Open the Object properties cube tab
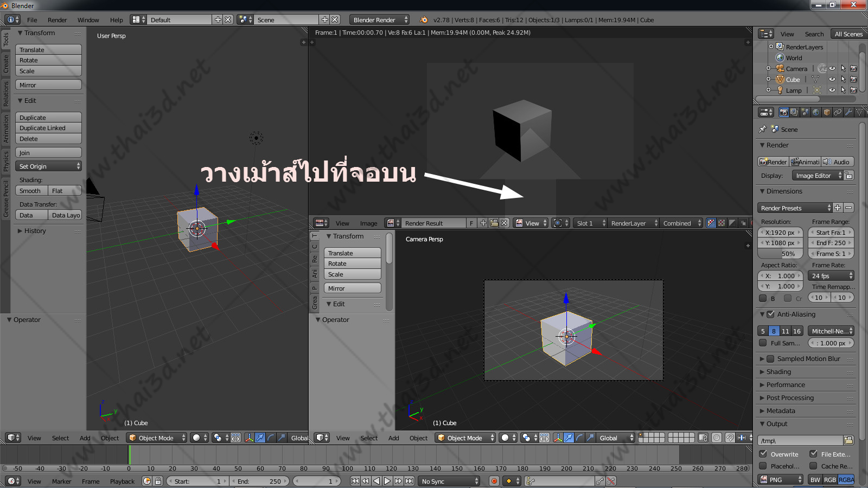 click(x=827, y=112)
